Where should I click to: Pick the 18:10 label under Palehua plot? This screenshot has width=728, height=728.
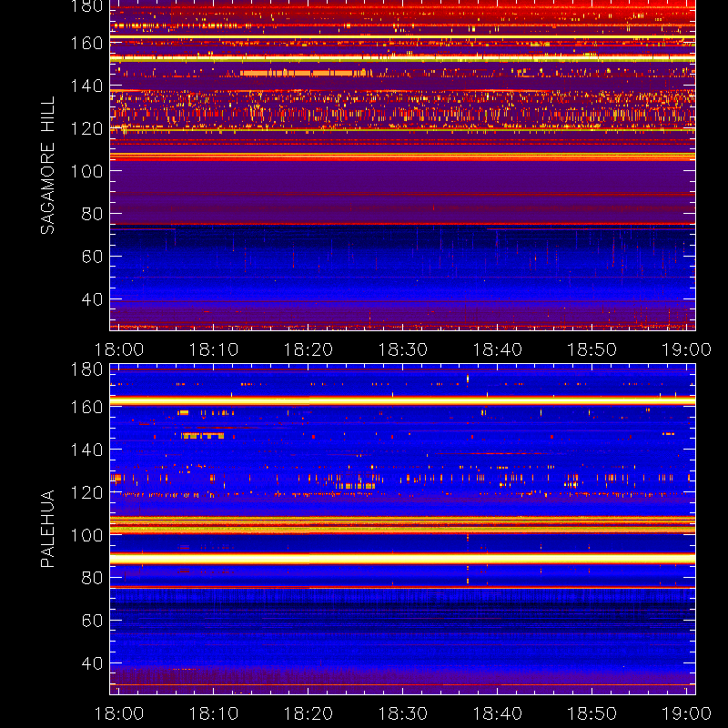[214, 713]
